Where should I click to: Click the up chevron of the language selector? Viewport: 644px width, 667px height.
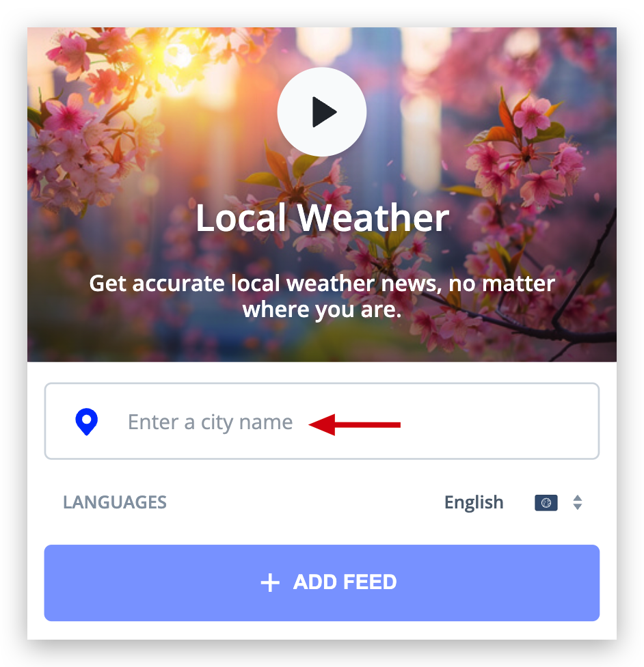(578, 498)
